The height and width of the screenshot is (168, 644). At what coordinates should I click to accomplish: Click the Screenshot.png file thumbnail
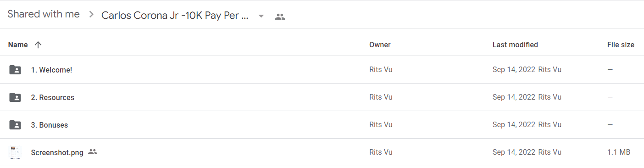coord(15,152)
